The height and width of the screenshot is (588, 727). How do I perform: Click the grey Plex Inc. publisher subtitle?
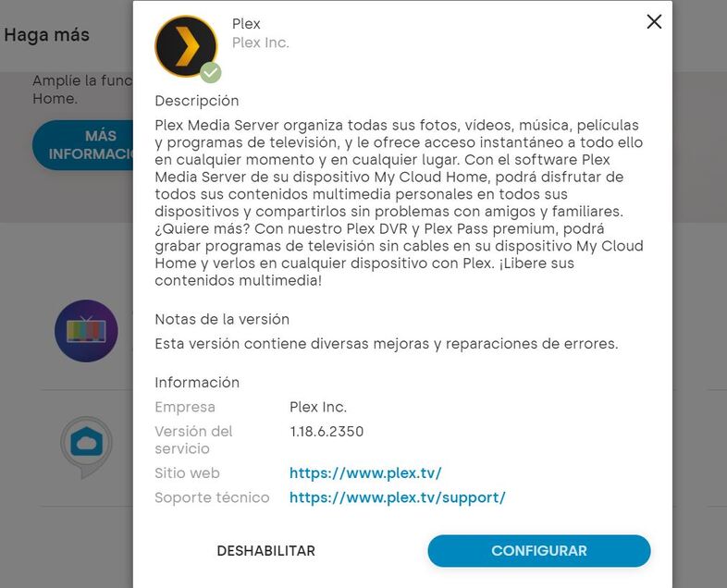point(261,43)
